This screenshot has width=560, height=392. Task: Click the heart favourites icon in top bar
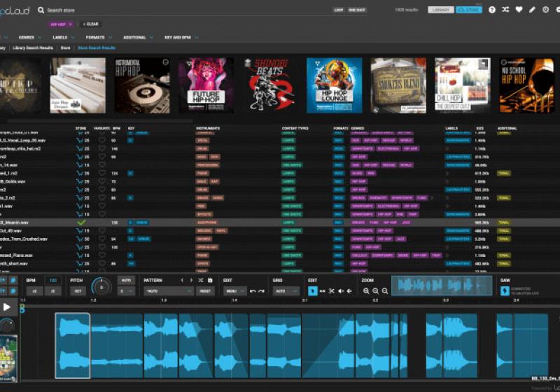pyautogui.click(x=519, y=10)
